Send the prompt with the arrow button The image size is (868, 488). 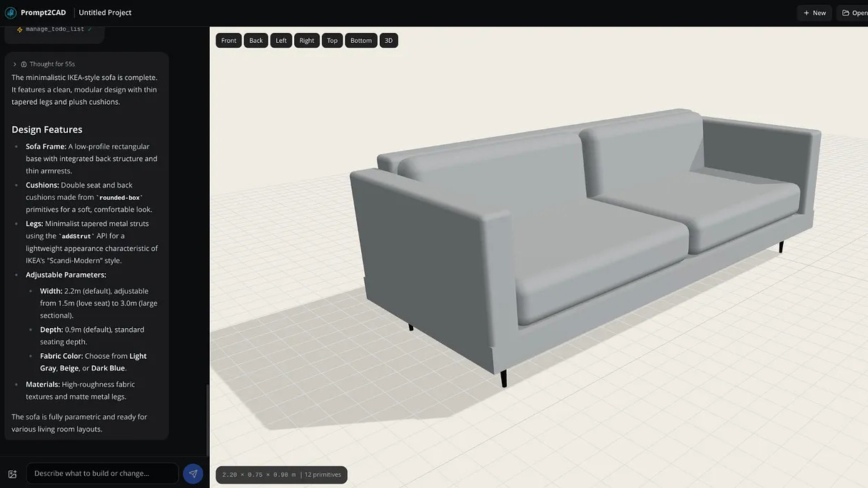click(x=193, y=474)
